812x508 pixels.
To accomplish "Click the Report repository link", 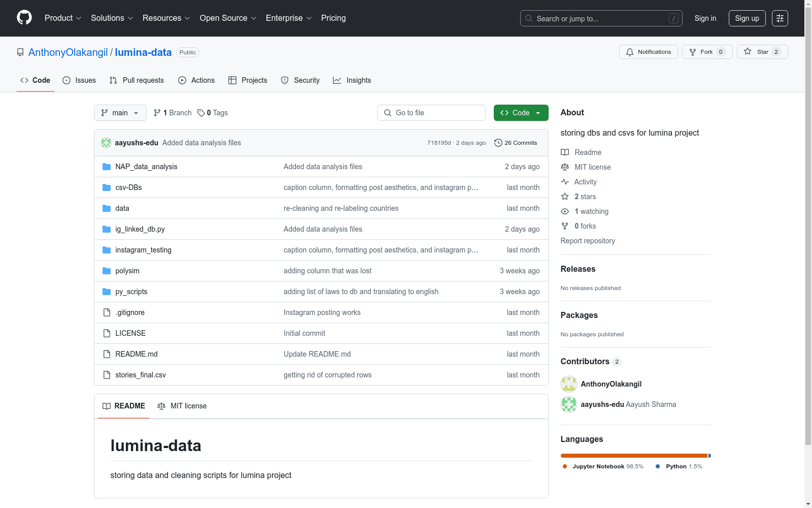I will tap(588, 241).
